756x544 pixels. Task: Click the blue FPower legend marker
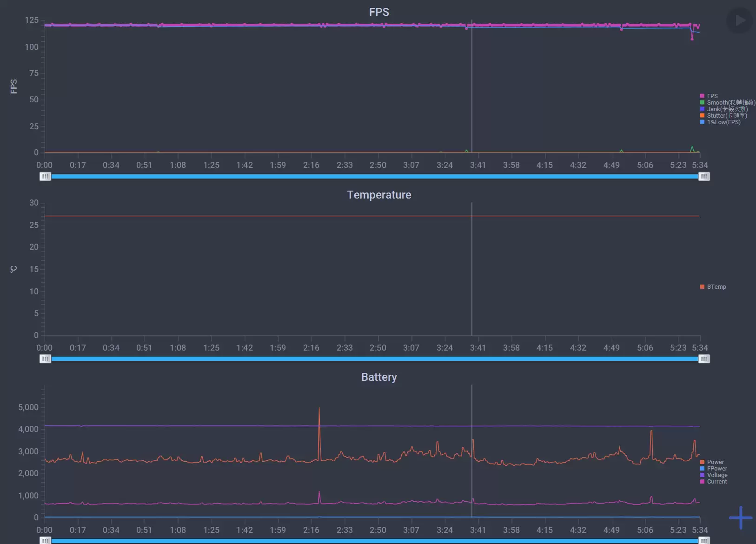[x=702, y=468]
